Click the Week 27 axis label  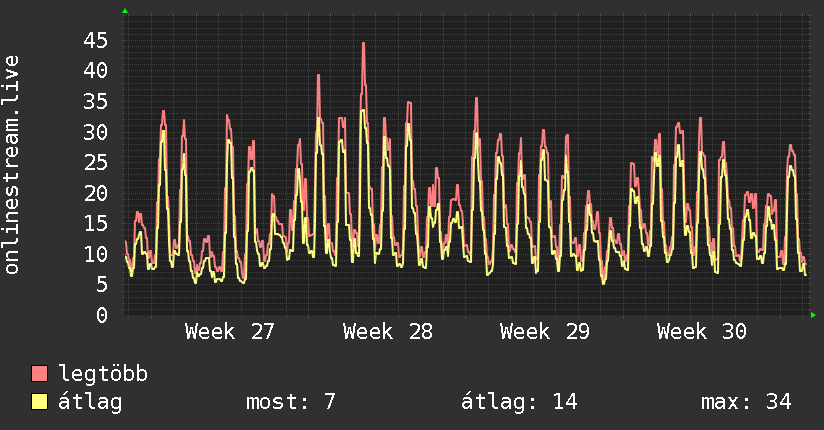click(x=230, y=332)
